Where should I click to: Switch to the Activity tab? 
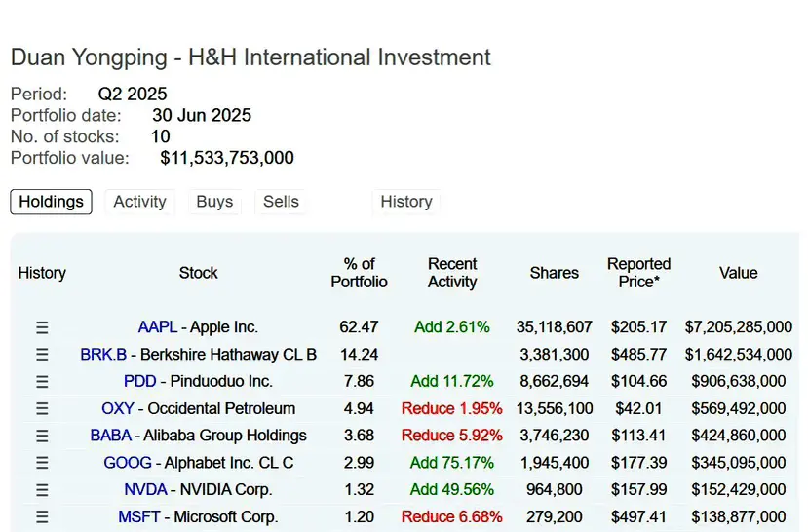(x=139, y=202)
